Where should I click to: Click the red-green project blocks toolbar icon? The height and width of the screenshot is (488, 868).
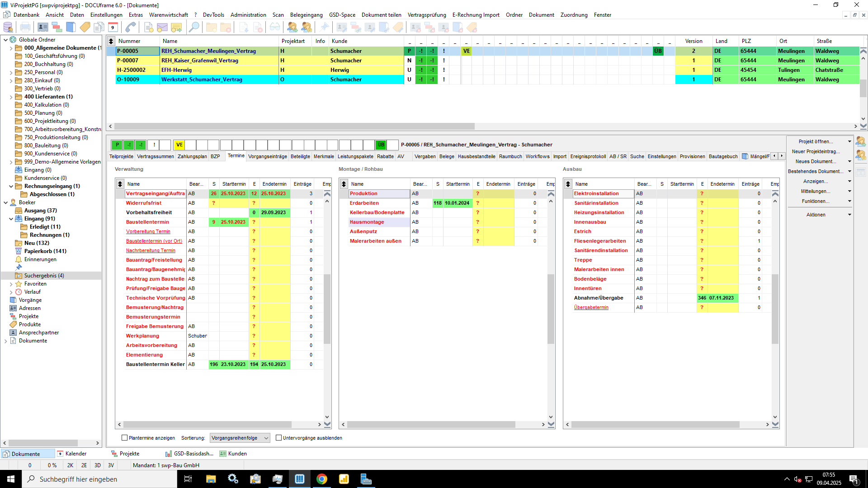click(x=57, y=28)
